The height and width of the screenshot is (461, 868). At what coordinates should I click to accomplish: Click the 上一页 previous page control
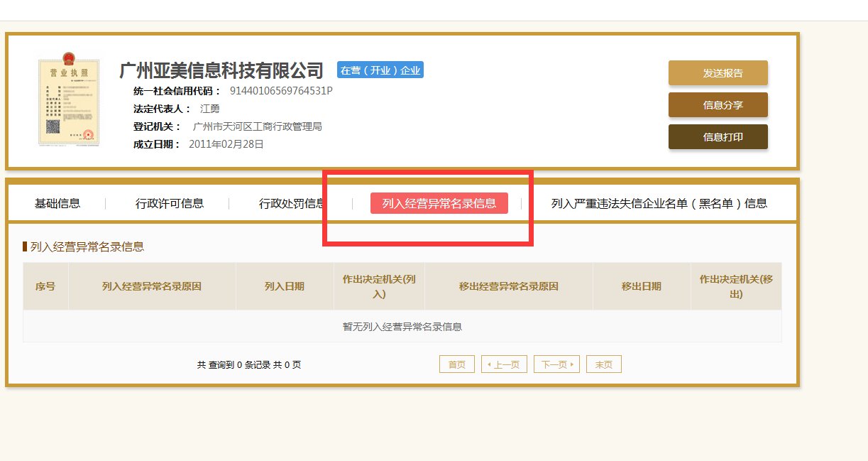[x=504, y=364]
